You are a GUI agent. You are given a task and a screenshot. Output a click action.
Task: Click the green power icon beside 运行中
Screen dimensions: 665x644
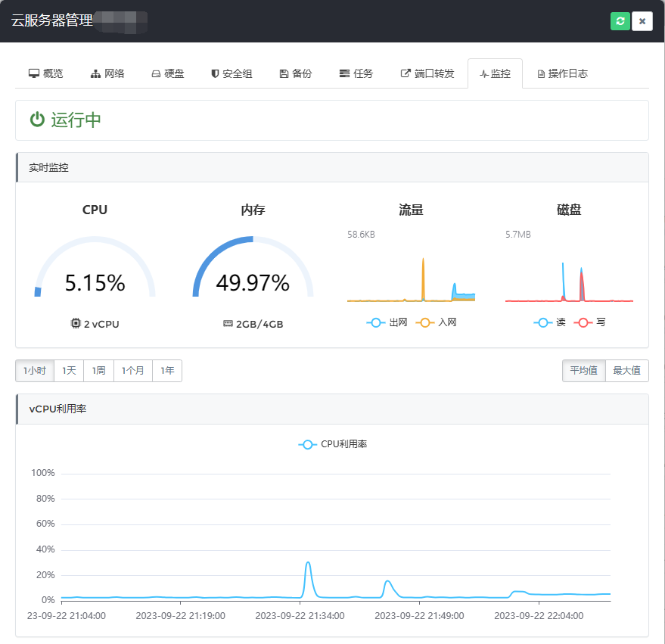[x=37, y=120]
